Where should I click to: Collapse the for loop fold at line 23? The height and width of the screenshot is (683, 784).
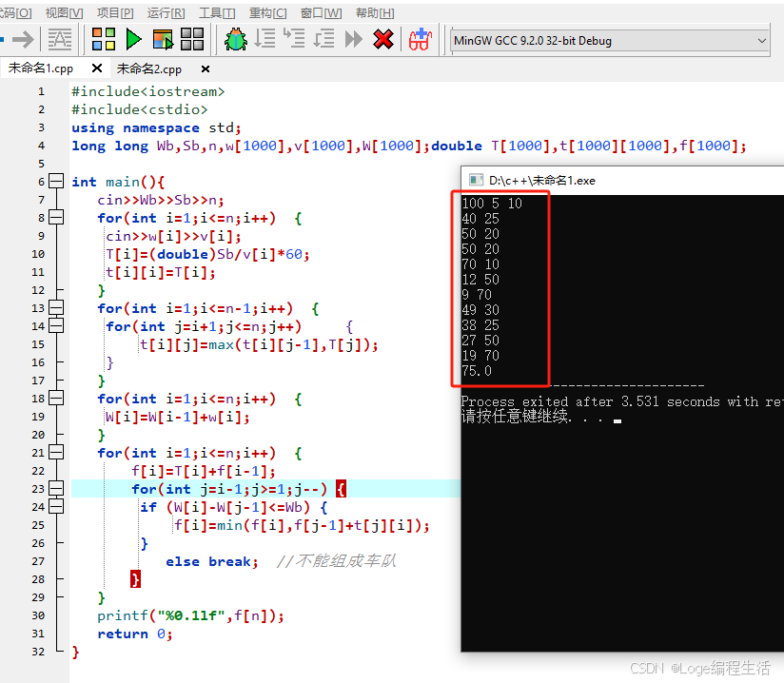[x=56, y=488]
